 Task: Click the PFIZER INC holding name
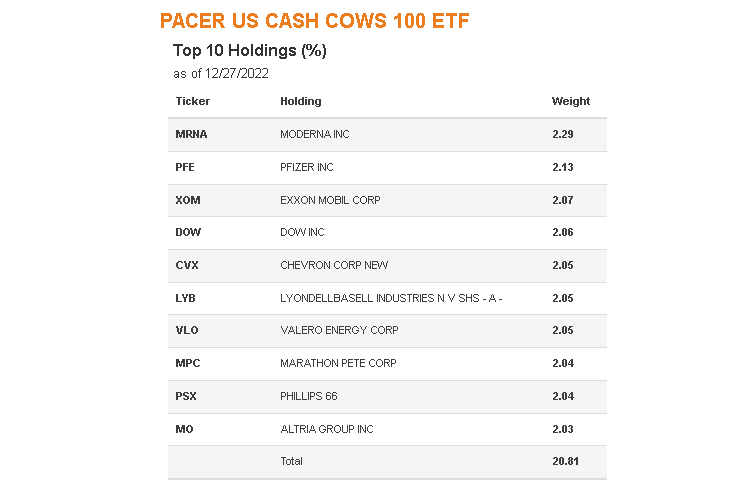point(307,167)
